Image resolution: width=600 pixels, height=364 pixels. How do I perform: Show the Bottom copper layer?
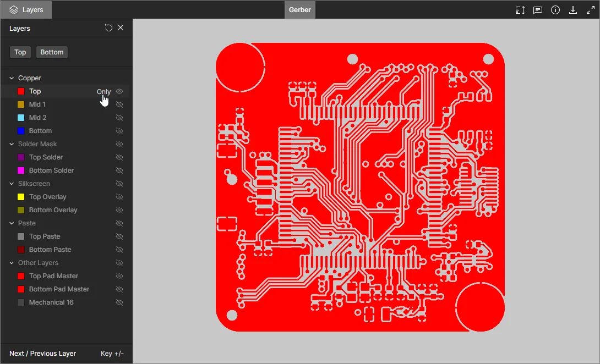click(x=119, y=131)
